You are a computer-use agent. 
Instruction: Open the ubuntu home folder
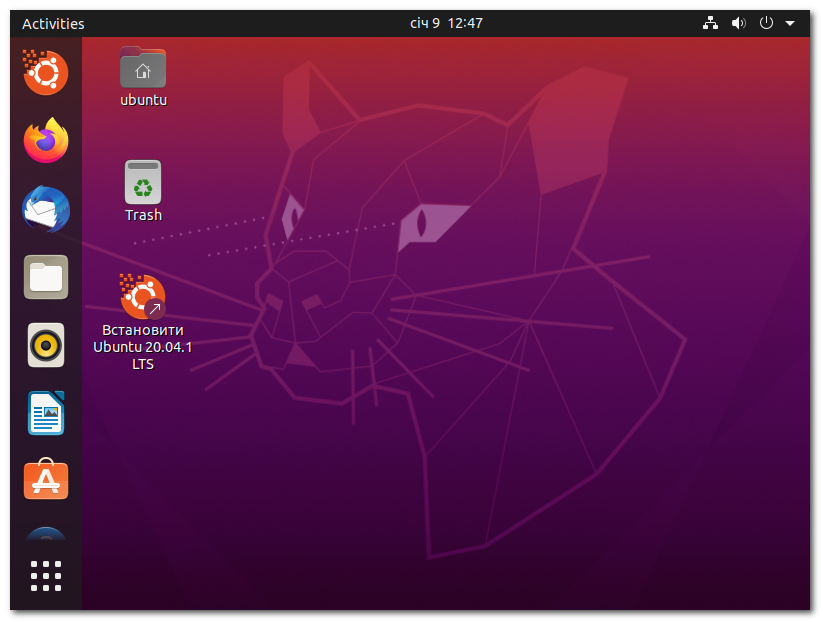[143, 69]
